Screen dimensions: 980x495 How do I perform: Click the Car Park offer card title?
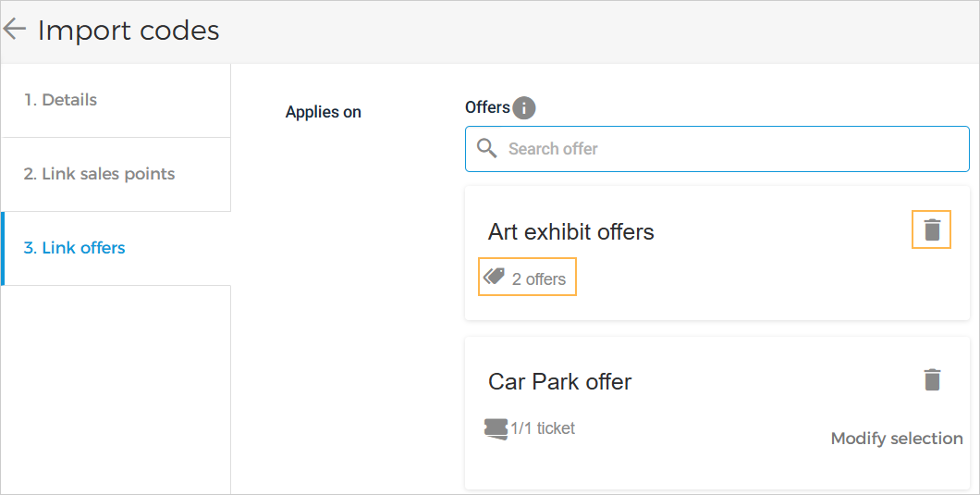pyautogui.click(x=559, y=381)
